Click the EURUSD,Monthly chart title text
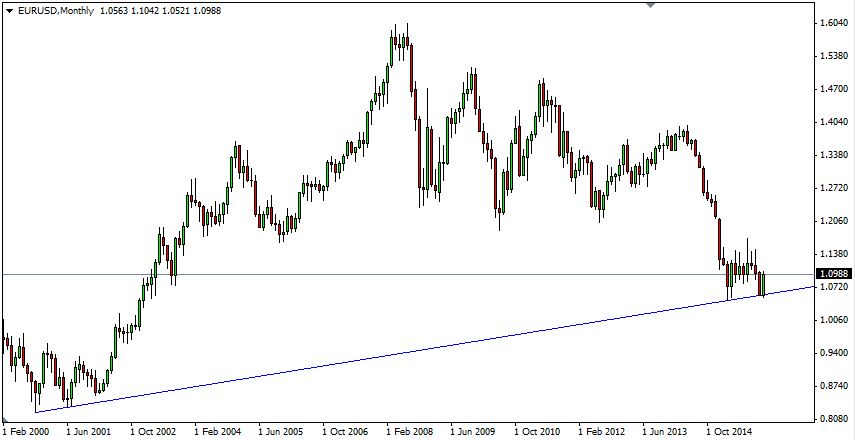This screenshot has height=440, width=855. 53,10
